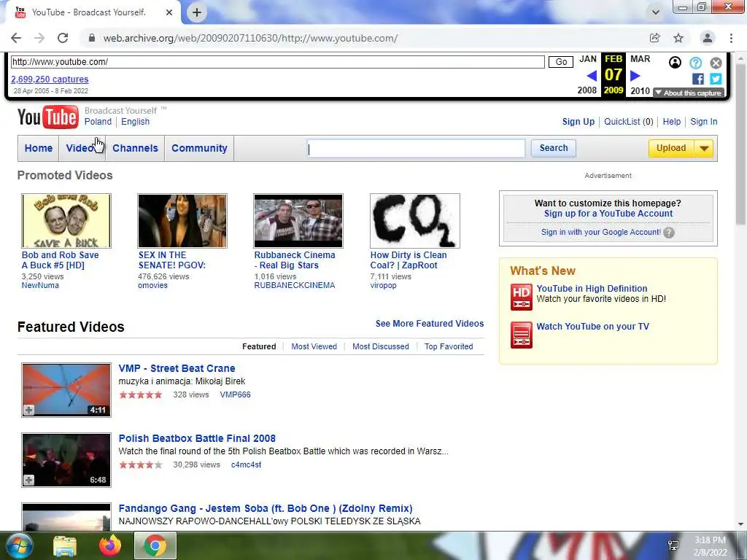Viewport: 747px width, 560px height.
Task: Click the five-star rating for VMP video
Action: point(141,394)
